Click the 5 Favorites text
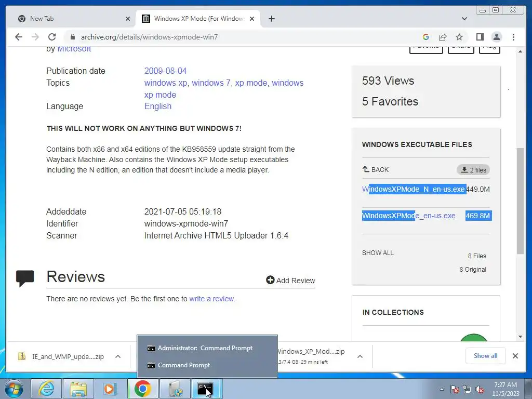 pyautogui.click(x=390, y=101)
